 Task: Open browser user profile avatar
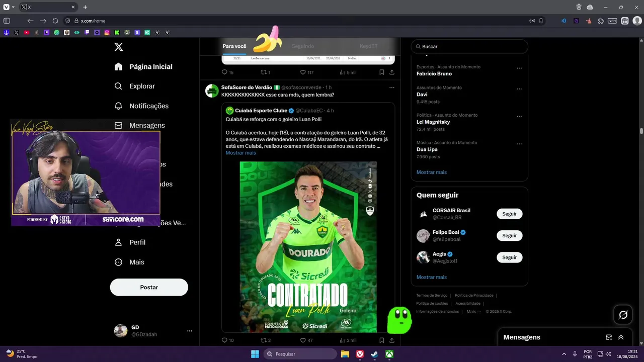[637, 21]
